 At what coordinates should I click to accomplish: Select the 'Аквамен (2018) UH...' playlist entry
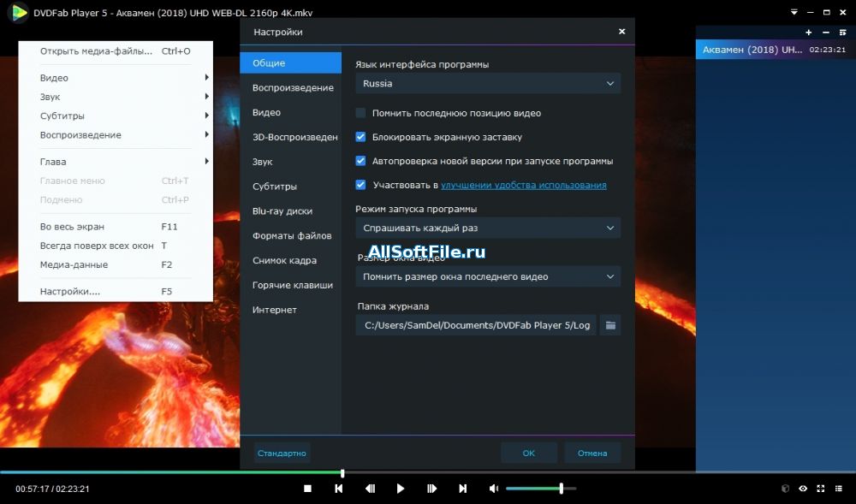pyautogui.click(x=776, y=50)
